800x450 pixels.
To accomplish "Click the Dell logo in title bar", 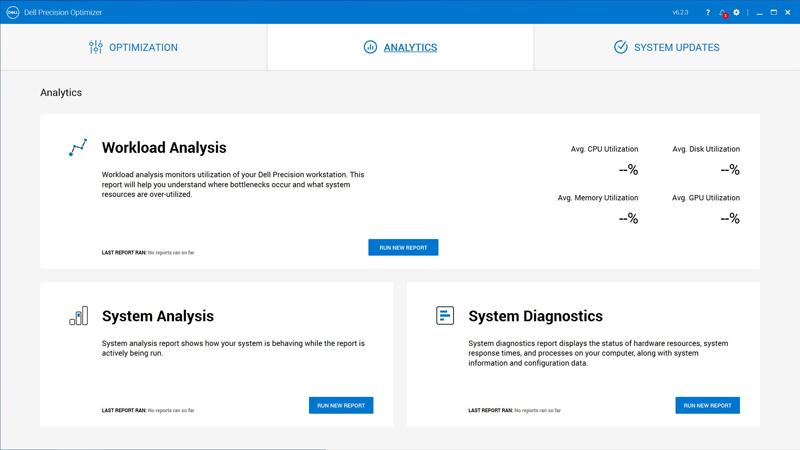I will pos(13,12).
